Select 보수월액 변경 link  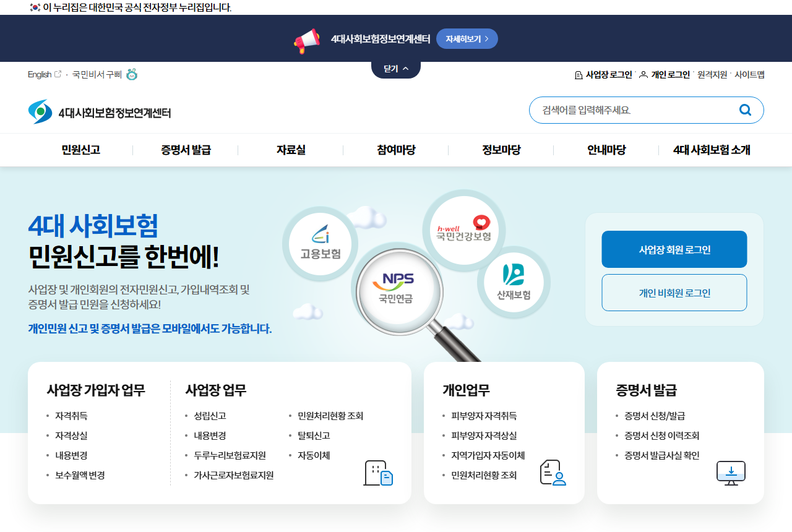coord(80,475)
